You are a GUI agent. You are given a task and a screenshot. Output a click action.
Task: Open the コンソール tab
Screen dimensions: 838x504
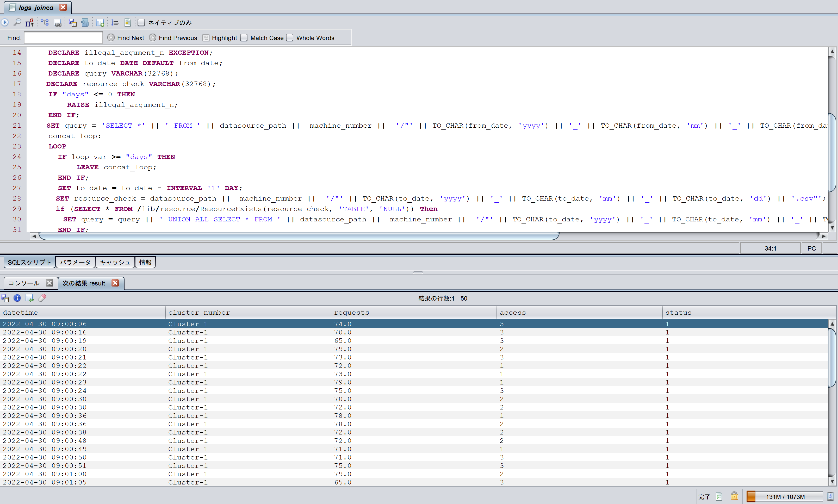pos(24,283)
